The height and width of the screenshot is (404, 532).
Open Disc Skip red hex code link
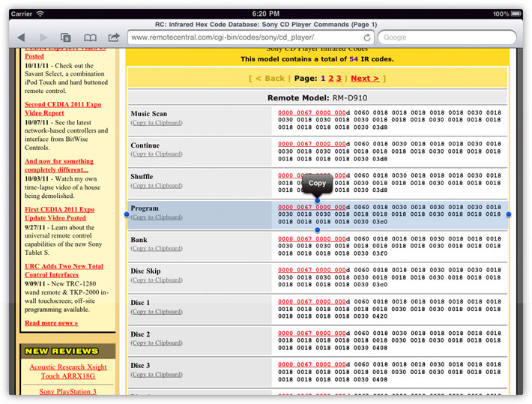coord(312,270)
